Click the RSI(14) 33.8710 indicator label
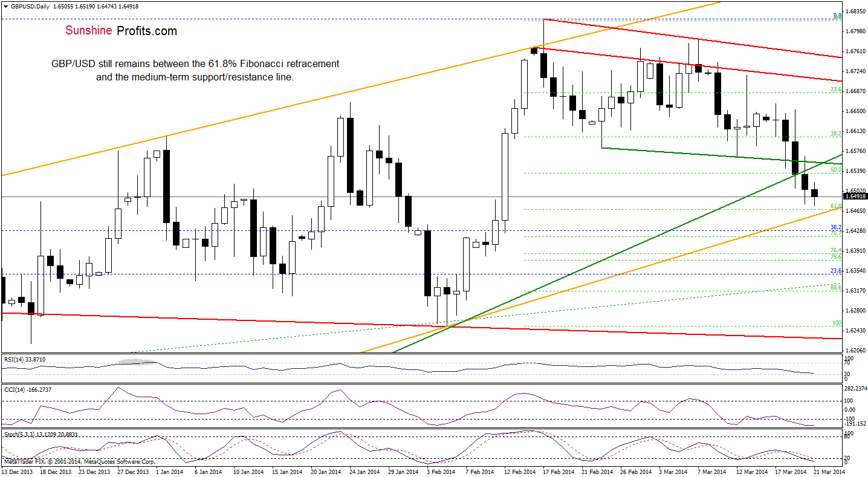This screenshot has height=477, width=868. point(24,359)
